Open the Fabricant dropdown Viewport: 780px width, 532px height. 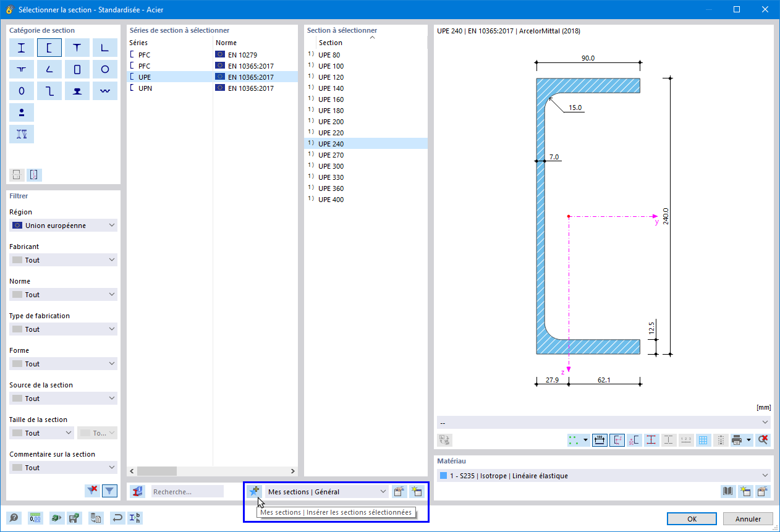tap(63, 260)
